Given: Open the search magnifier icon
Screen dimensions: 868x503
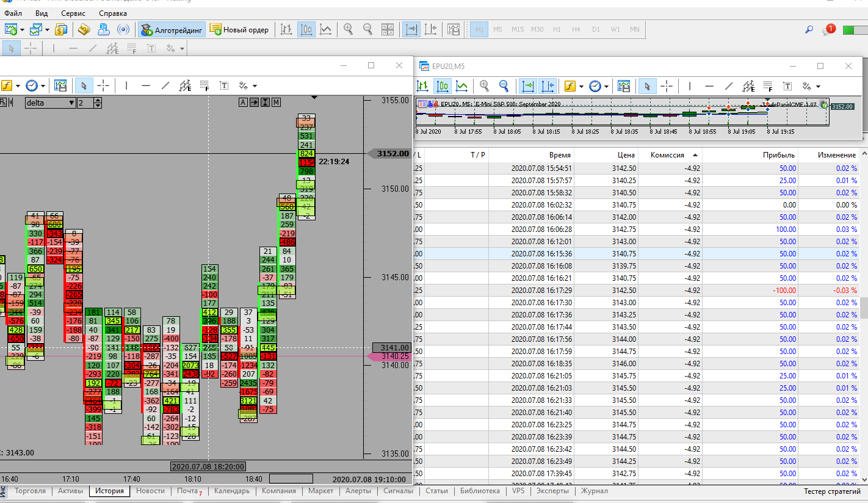Looking at the screenshot, I should coord(809,29).
